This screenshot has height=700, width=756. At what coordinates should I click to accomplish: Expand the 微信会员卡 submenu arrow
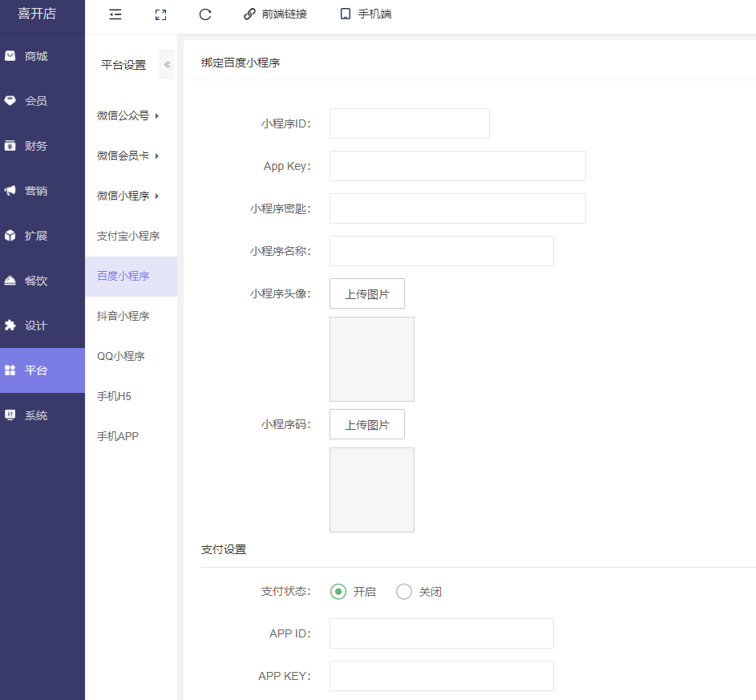tap(156, 156)
